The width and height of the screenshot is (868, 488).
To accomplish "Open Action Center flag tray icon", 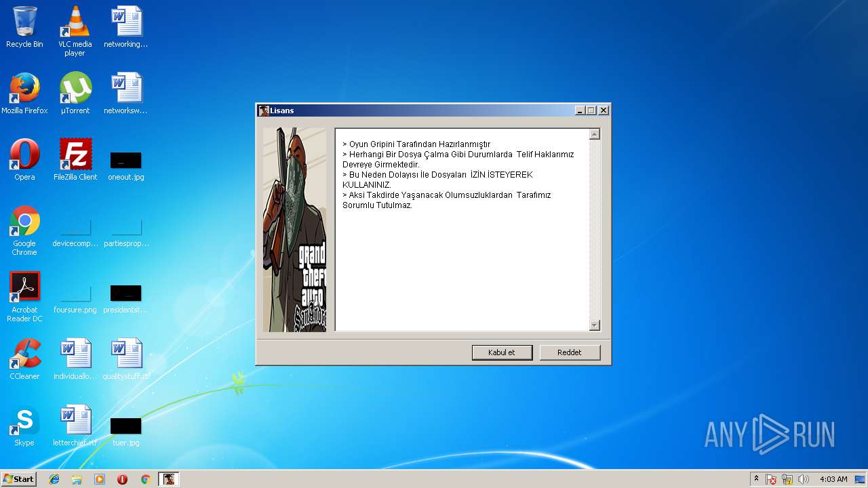I will click(x=771, y=479).
